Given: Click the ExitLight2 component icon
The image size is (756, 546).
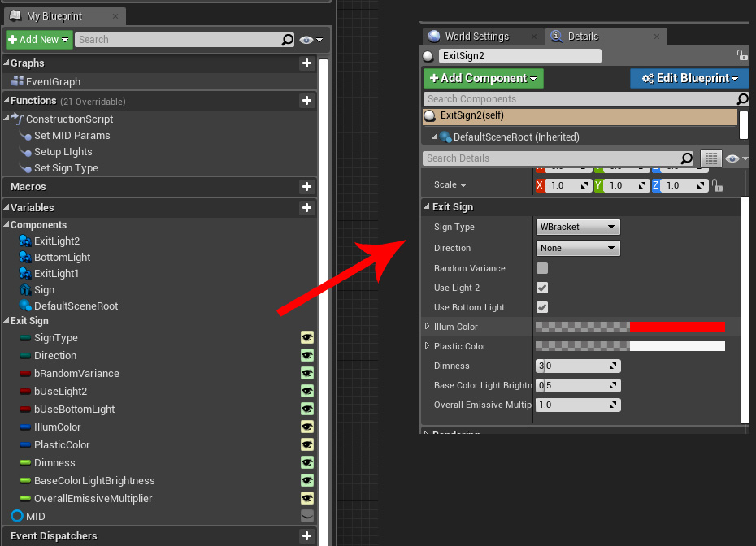Looking at the screenshot, I should [x=25, y=240].
